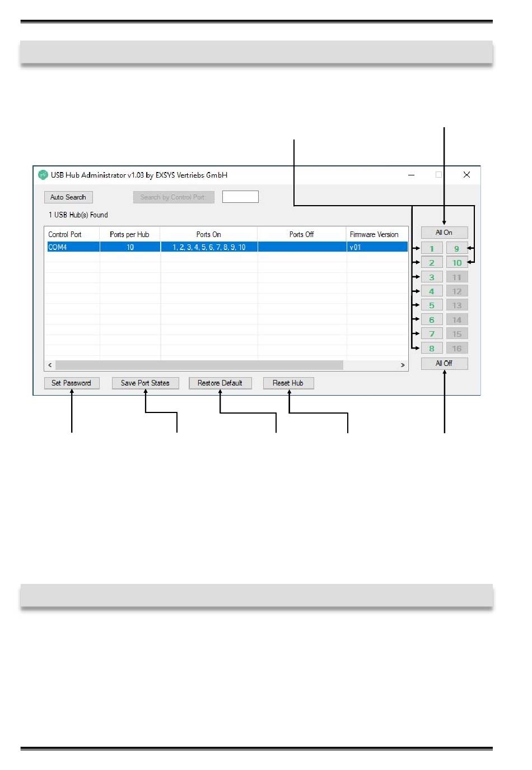Toggle port 10 button
This screenshot has width=532, height=770.
(x=456, y=262)
